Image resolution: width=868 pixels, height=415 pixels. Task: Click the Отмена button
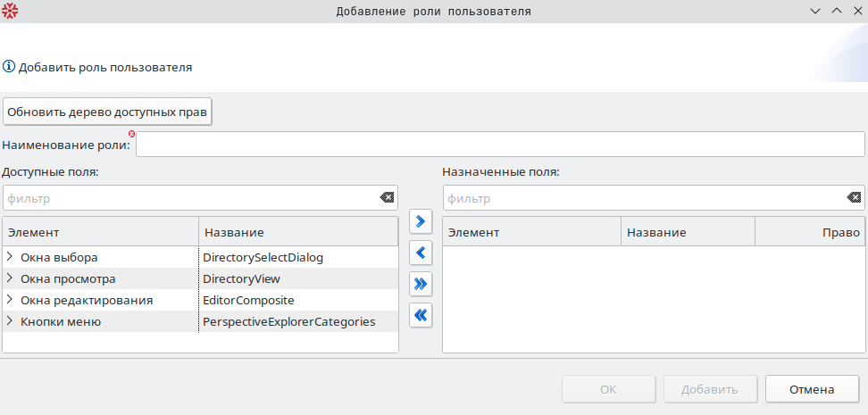pos(812,389)
